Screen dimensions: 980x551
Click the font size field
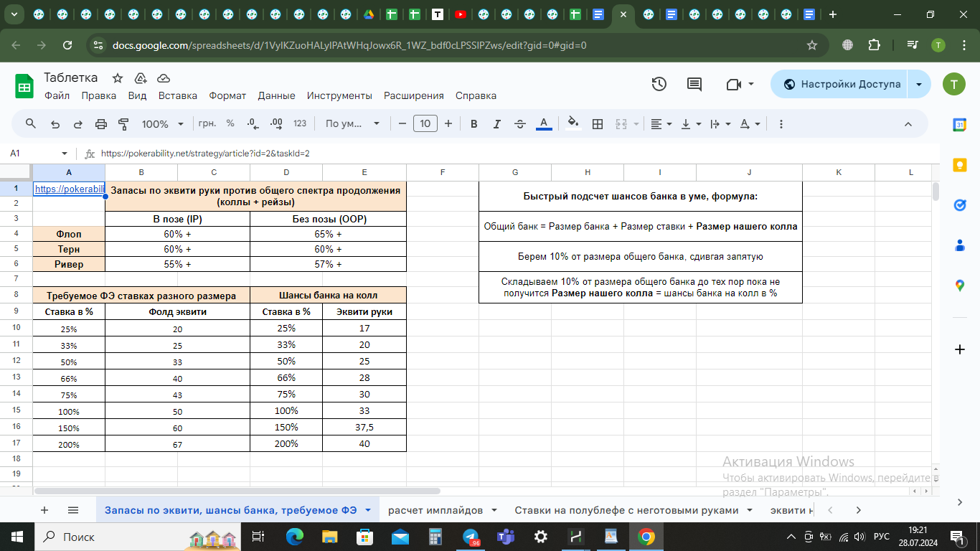pos(425,123)
